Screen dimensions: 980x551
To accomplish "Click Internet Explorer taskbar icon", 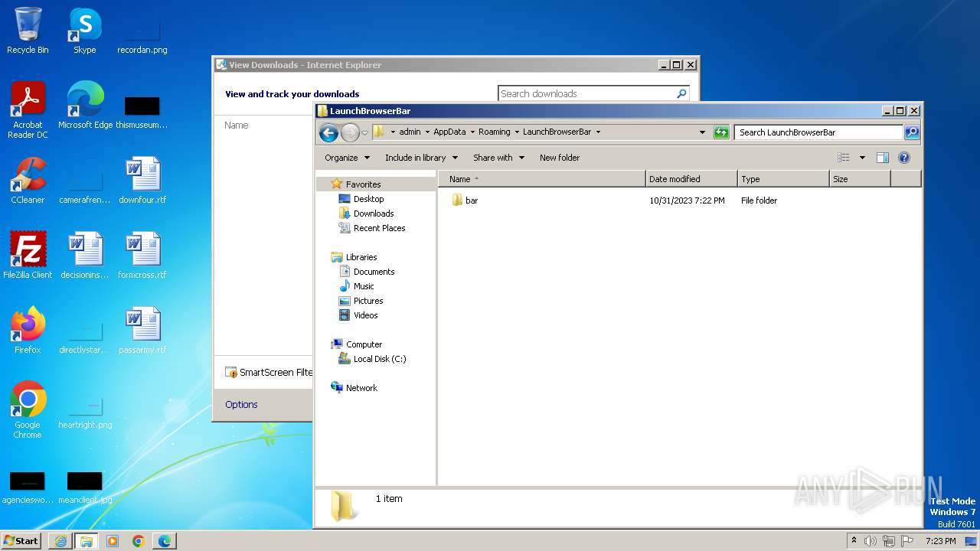I will pyautogui.click(x=60, y=541).
